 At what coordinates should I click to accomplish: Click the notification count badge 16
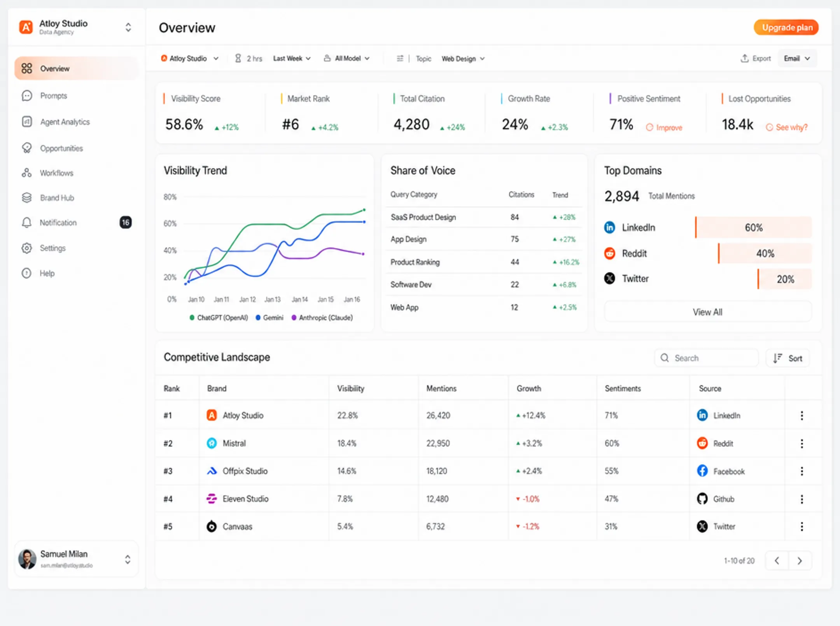(125, 222)
